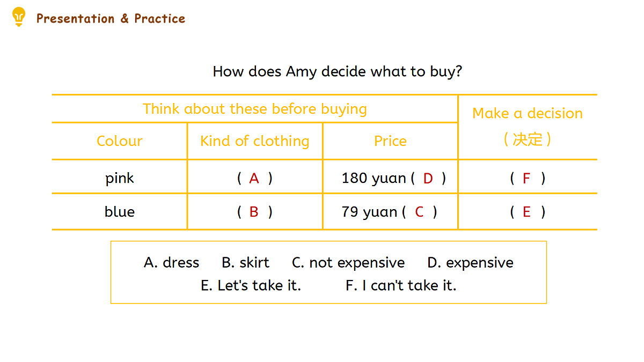This screenshot has width=644, height=362.
Task: Choose option 'C. not expensive'
Action: [348, 263]
